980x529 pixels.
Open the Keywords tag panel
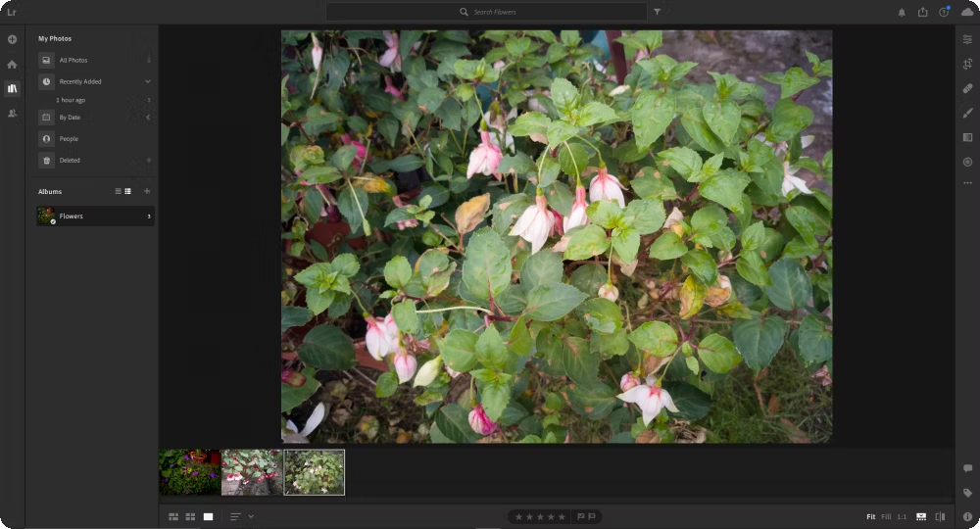coord(967,493)
